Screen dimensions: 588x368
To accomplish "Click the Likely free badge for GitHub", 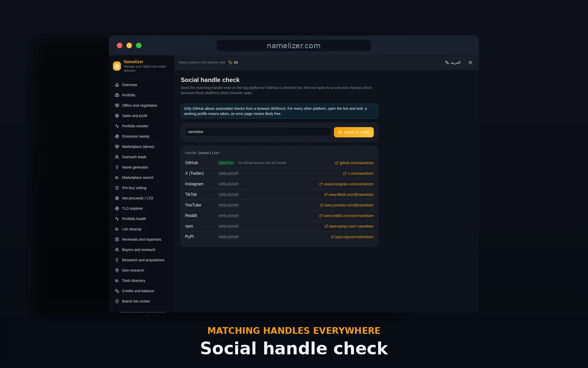I will [226, 163].
